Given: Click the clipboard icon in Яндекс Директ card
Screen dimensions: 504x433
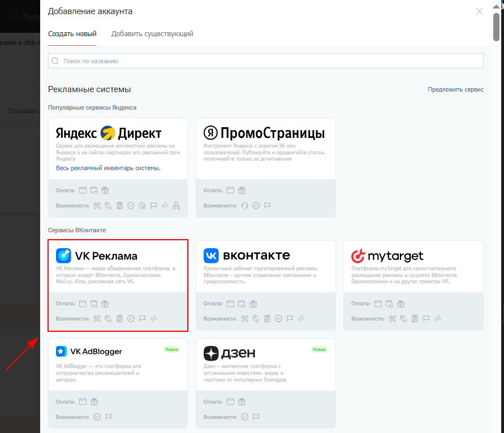Looking at the screenshot, I should [x=119, y=206].
